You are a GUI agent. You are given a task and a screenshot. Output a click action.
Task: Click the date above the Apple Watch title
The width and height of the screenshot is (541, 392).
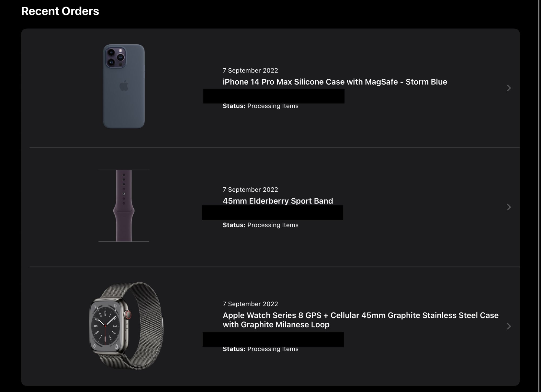pyautogui.click(x=250, y=304)
